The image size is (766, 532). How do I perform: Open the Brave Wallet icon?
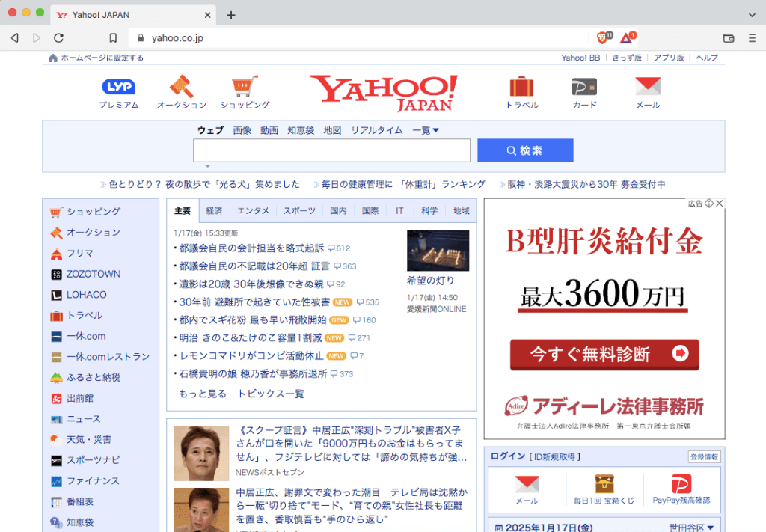[x=729, y=38]
